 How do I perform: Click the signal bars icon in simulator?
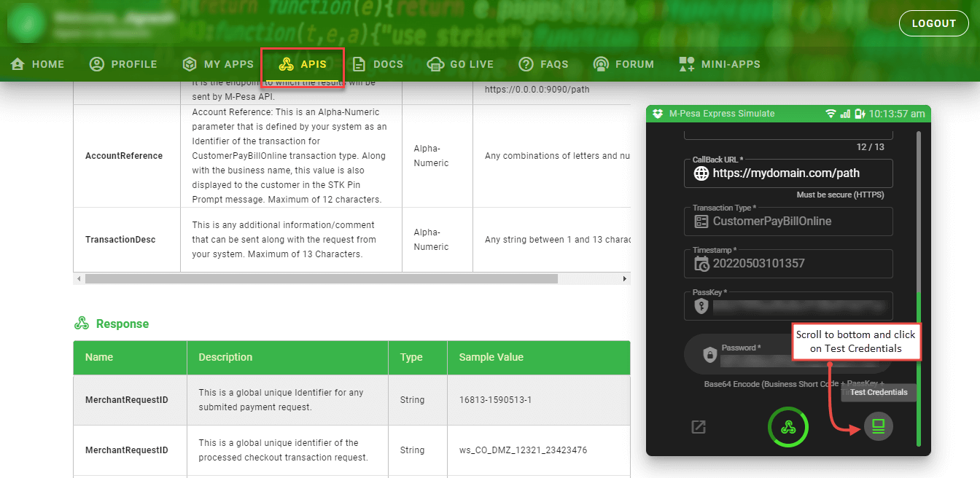click(x=846, y=114)
